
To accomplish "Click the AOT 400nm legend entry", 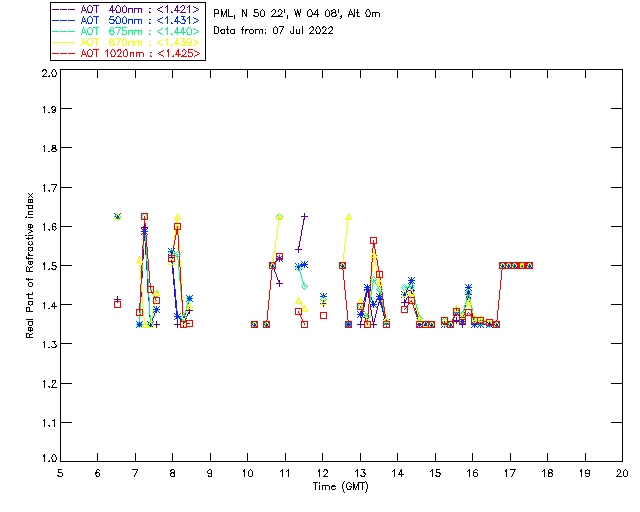I will click(x=127, y=9).
